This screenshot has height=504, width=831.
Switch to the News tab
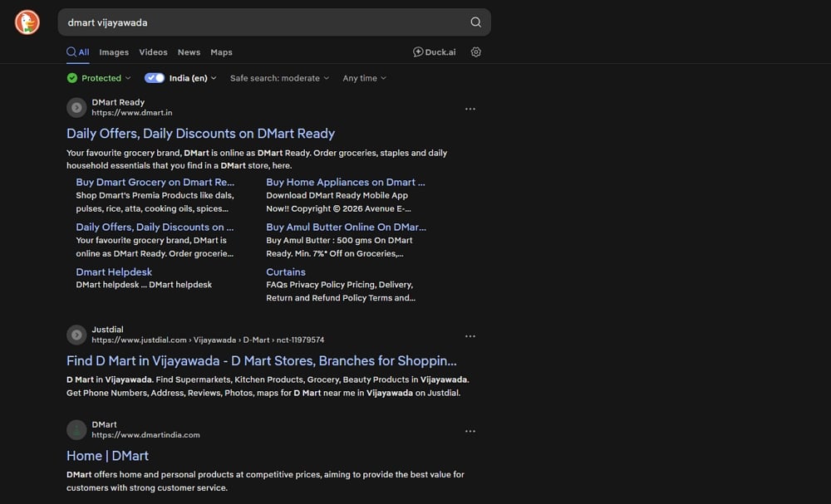click(189, 52)
